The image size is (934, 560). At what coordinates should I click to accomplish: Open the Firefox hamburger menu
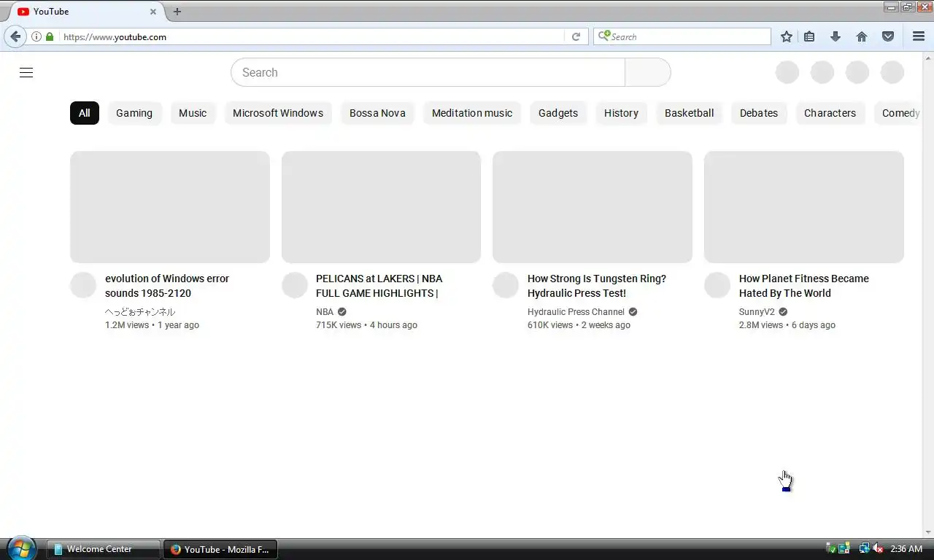[919, 36]
